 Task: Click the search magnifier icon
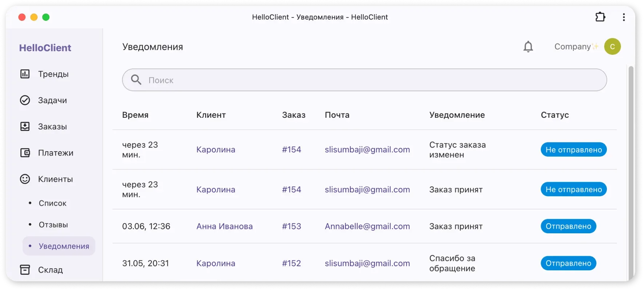pos(136,80)
